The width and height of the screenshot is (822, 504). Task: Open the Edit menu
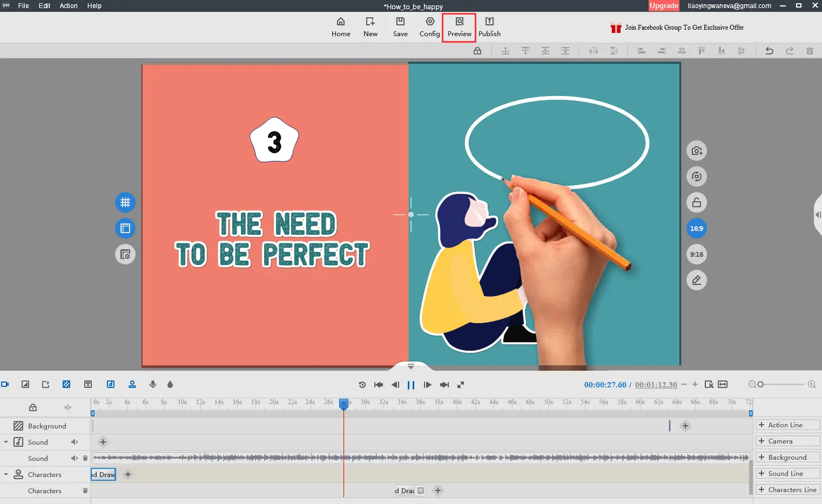(44, 6)
